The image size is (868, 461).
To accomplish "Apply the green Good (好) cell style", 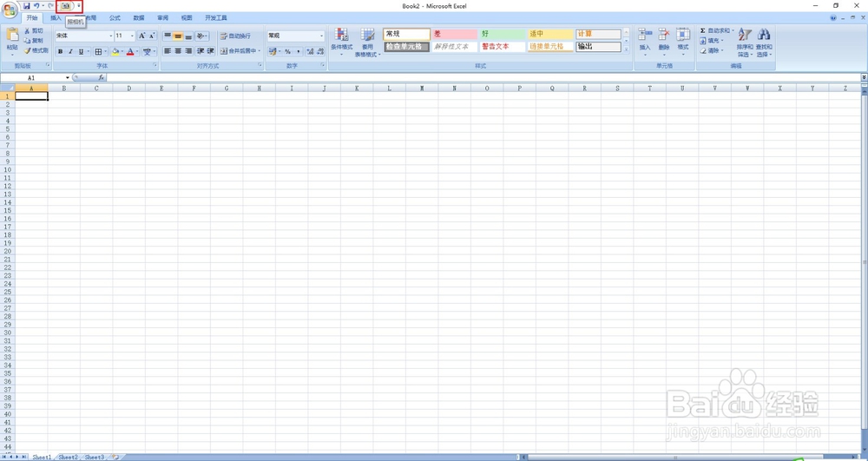I will (503, 35).
